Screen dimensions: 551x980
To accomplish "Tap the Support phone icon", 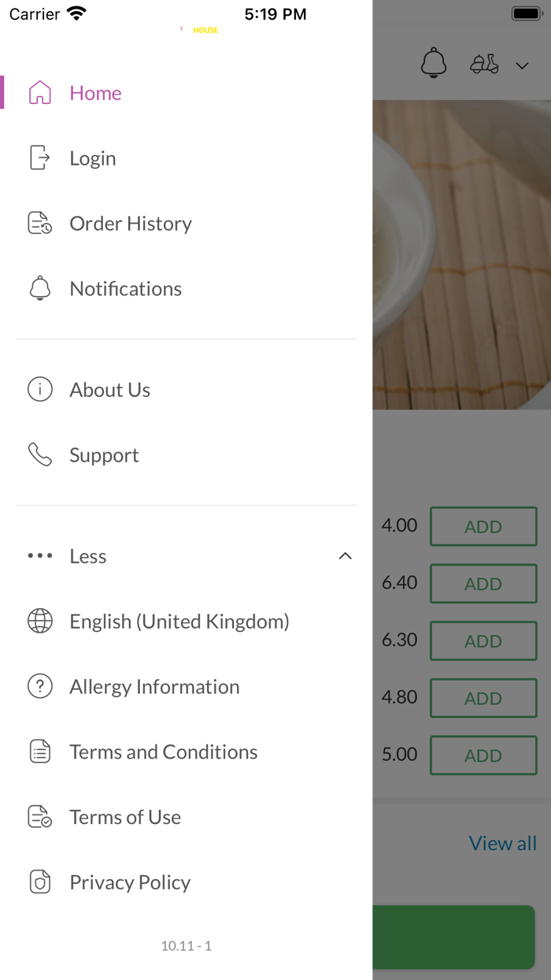I will (39, 455).
